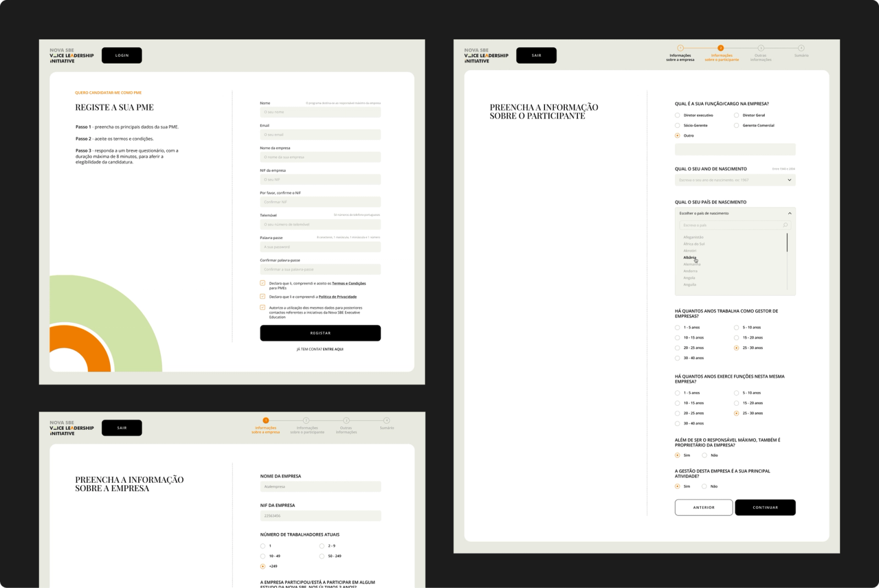Pick Albânia from the country list
The image size is (879, 588).
(x=689, y=257)
